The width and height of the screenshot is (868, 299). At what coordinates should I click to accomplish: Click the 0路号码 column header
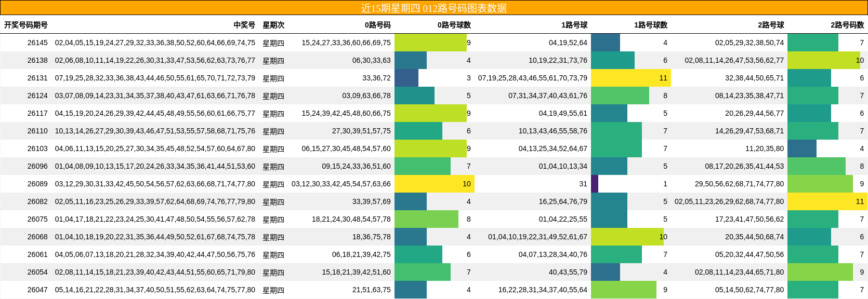[377, 25]
